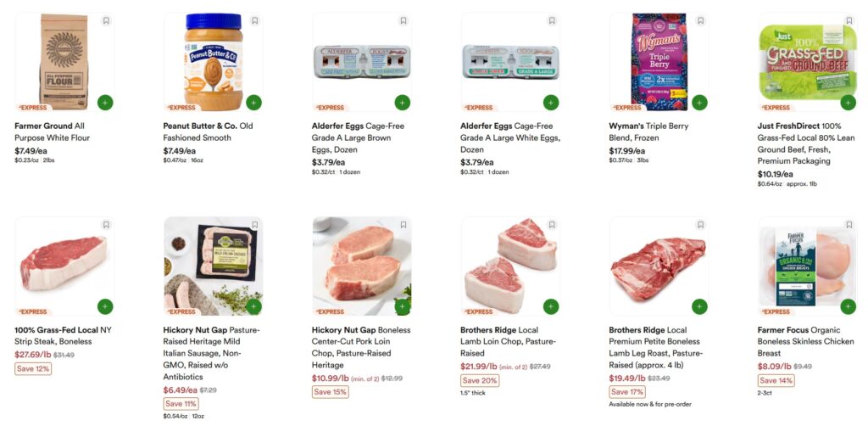Add Farmer Focus chicken breast to cart

(x=848, y=306)
